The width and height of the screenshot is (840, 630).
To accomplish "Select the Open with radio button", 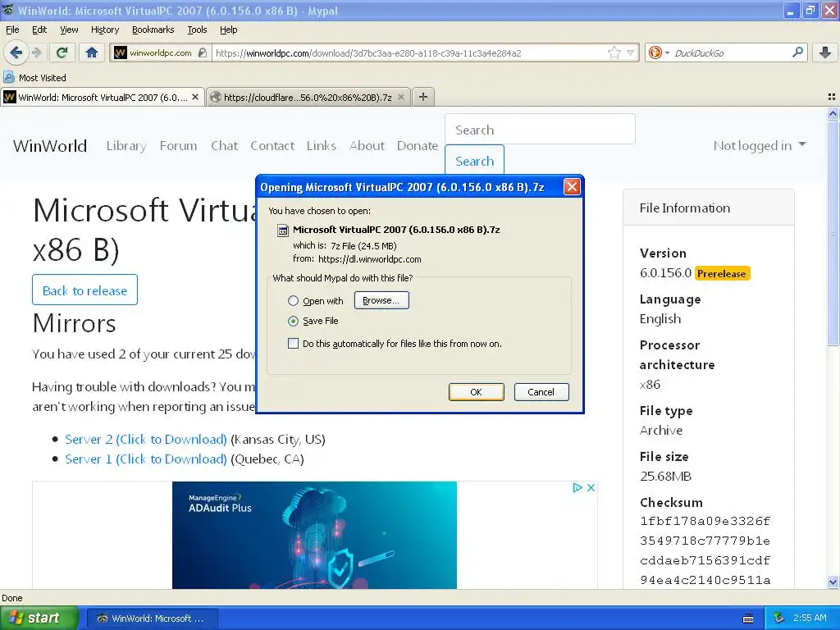I will 293,300.
